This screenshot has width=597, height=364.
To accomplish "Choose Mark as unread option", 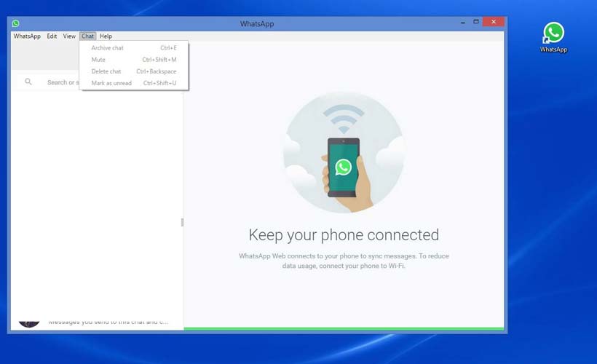I will [x=134, y=83].
